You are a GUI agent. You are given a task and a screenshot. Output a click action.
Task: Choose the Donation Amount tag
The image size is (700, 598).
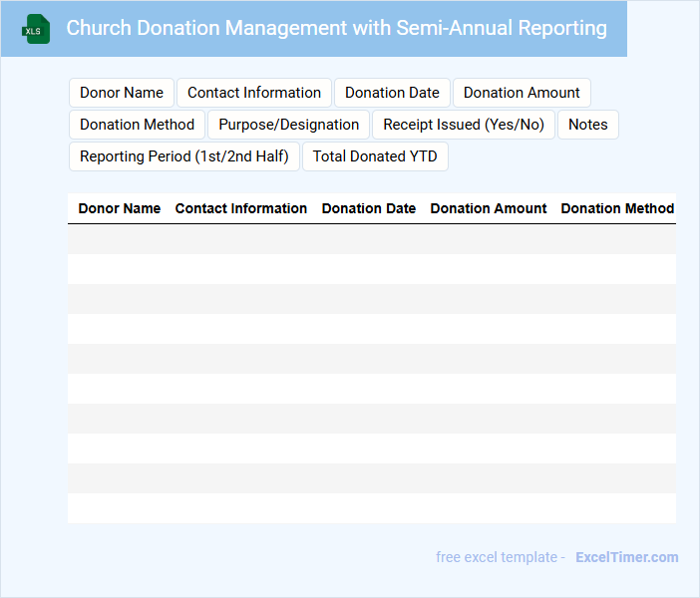point(522,93)
